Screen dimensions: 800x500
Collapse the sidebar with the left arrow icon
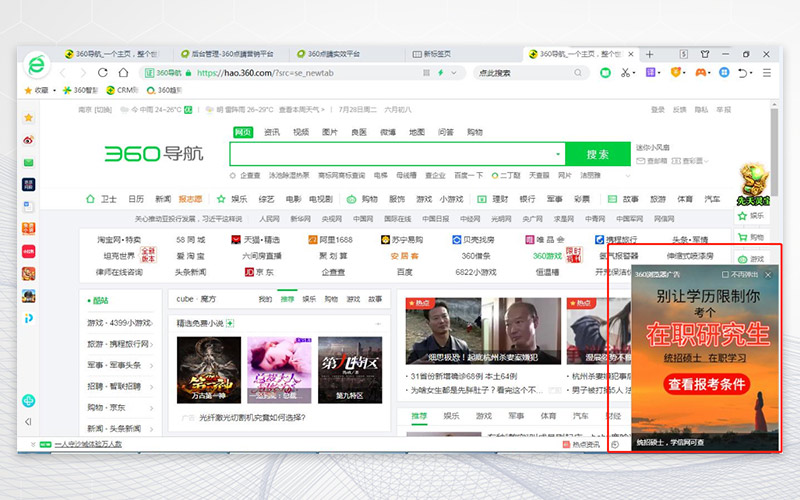29,421
